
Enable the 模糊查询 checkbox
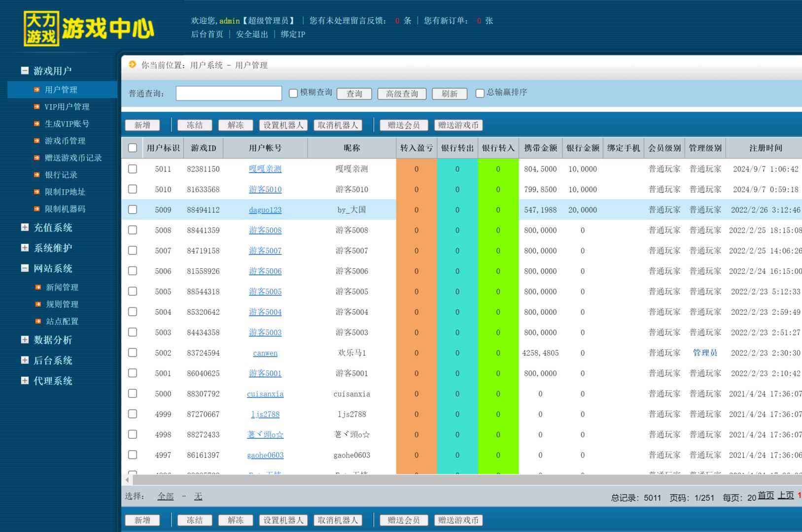click(293, 93)
